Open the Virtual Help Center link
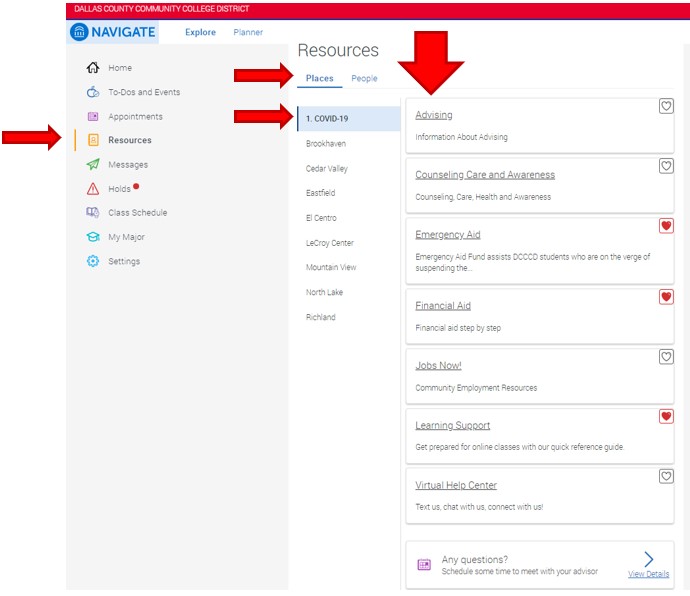The width and height of the screenshot is (690, 596). pyautogui.click(x=456, y=485)
